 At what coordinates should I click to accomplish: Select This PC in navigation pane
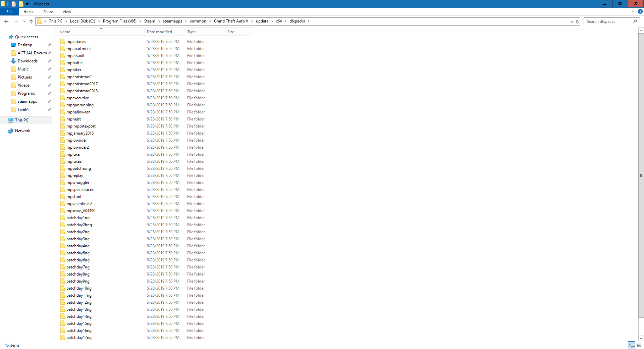(22, 120)
